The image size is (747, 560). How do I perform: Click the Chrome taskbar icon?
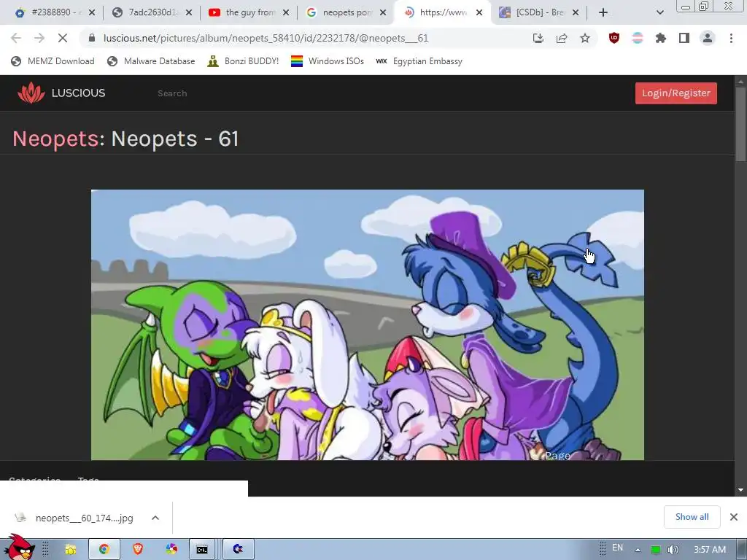coord(104,550)
